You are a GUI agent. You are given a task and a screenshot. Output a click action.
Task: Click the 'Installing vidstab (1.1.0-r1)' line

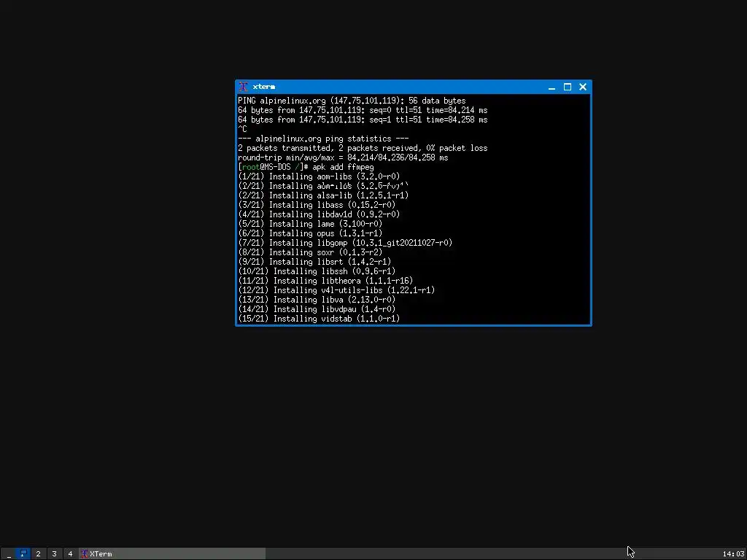[320, 319]
